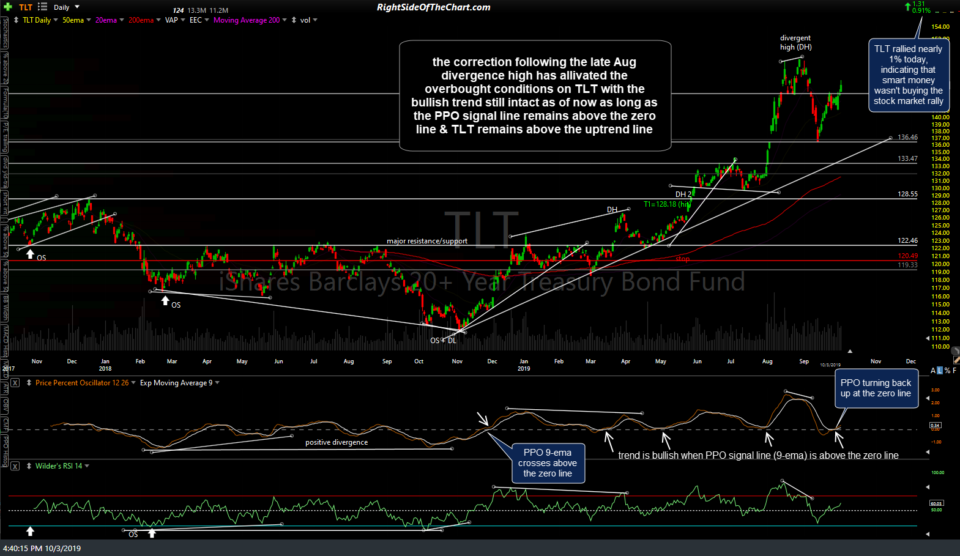Select the 'PPO turning back up' callout

pos(876,388)
